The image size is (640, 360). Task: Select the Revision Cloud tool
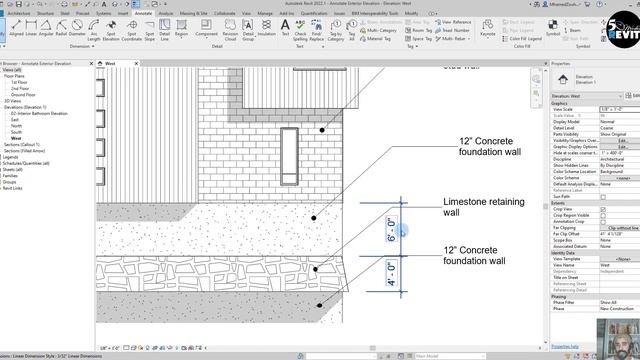(230, 30)
